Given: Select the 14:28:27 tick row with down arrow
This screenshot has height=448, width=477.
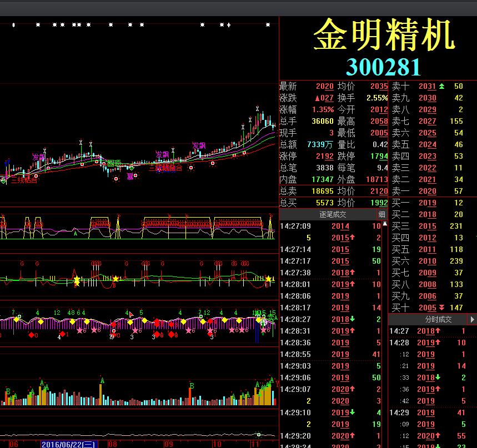Looking at the screenshot, I should tap(330, 319).
